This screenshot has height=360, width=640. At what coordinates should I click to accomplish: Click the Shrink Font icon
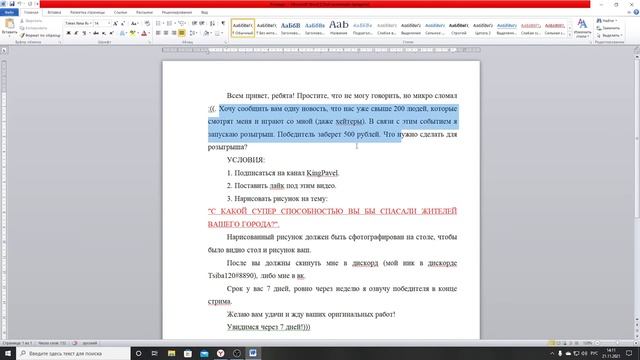123,24
